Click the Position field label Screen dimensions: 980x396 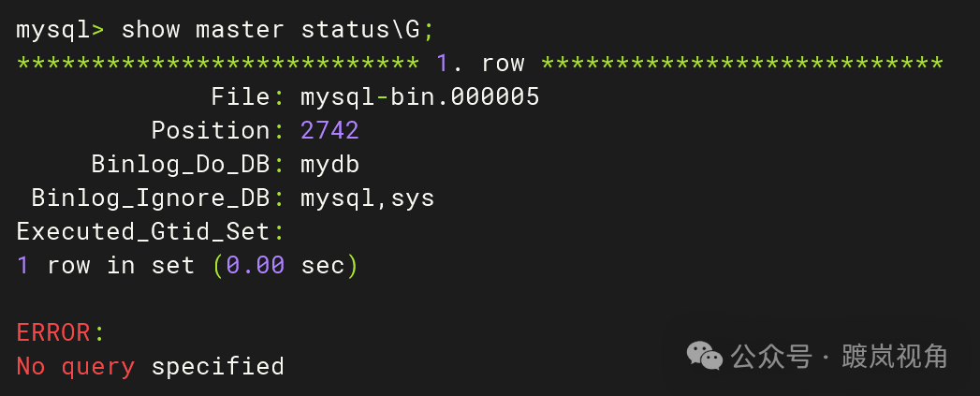point(211,131)
